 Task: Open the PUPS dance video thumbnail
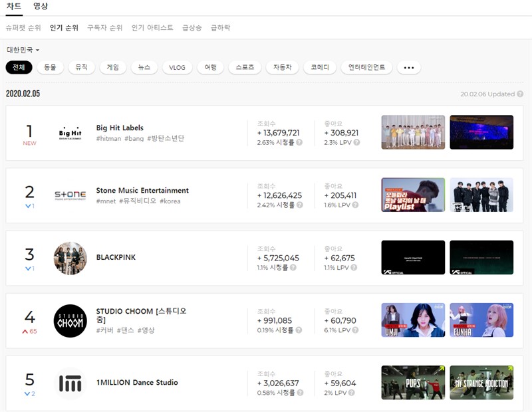coord(413,383)
